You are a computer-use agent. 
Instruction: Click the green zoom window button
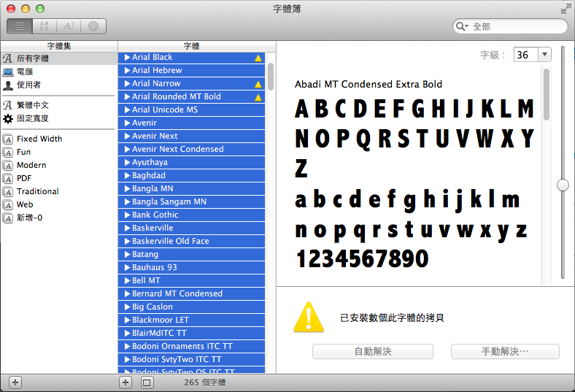[40, 9]
